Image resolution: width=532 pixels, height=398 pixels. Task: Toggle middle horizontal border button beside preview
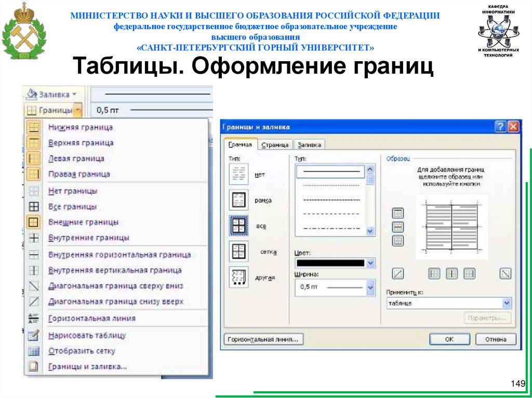click(397, 227)
